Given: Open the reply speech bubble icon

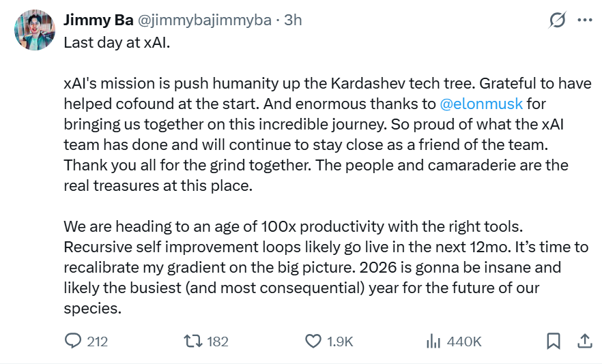Looking at the screenshot, I should coord(73,341).
